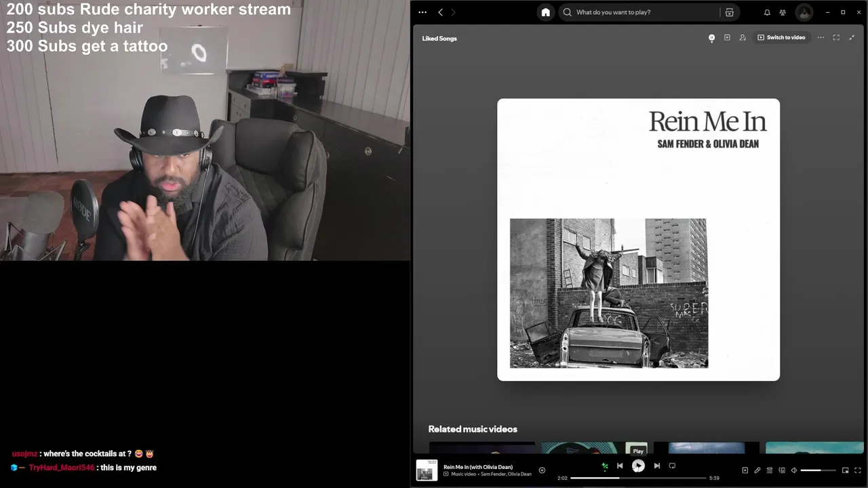Toggle the Now Playing view icon
Screen dimensions: 868x488
click(x=745, y=470)
